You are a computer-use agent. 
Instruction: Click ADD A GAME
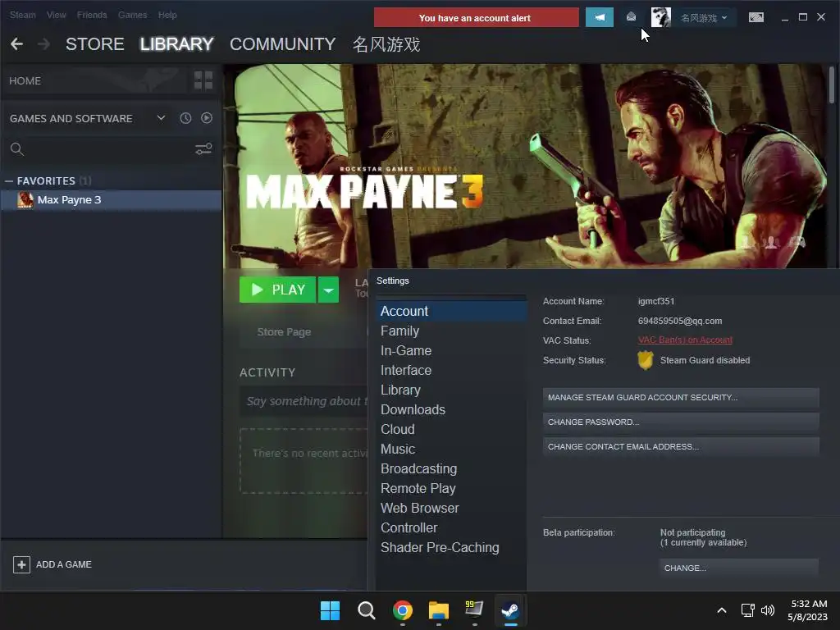click(64, 564)
